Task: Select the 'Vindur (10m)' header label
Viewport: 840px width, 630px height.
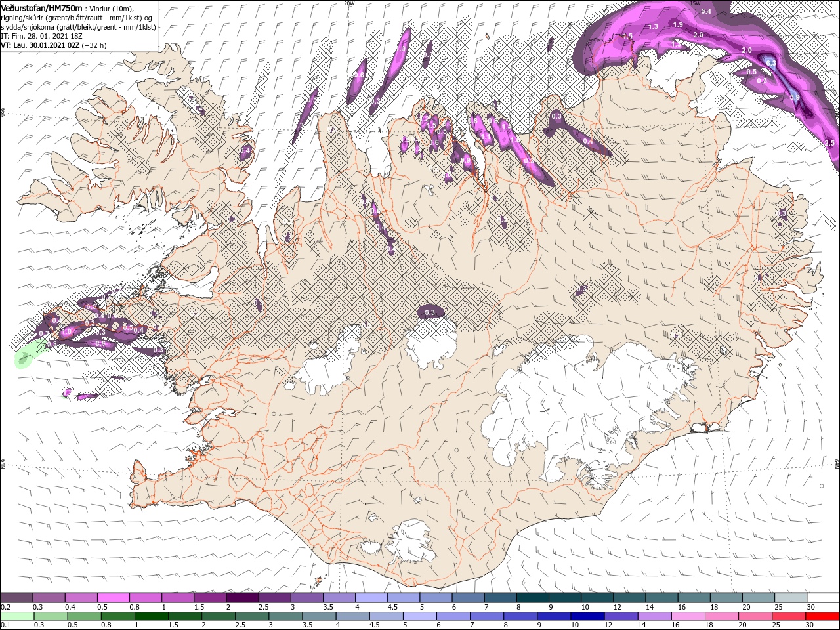Action: pyautogui.click(x=111, y=8)
